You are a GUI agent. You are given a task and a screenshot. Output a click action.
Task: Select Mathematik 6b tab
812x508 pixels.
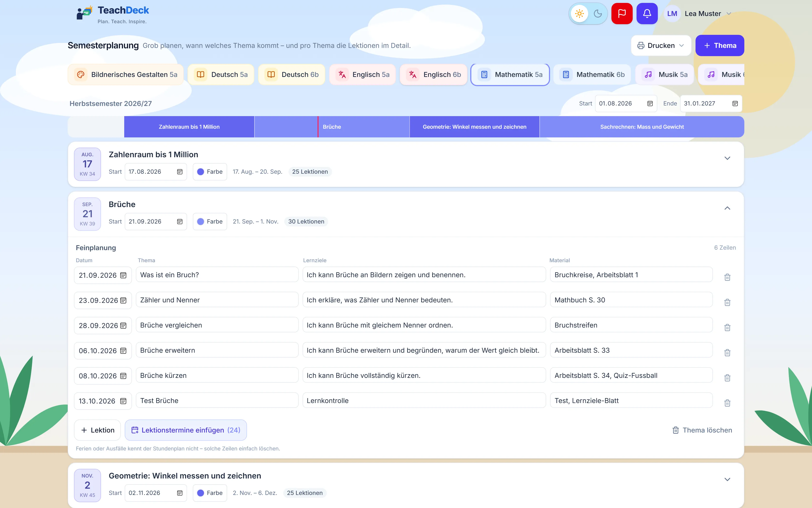tap(592, 75)
